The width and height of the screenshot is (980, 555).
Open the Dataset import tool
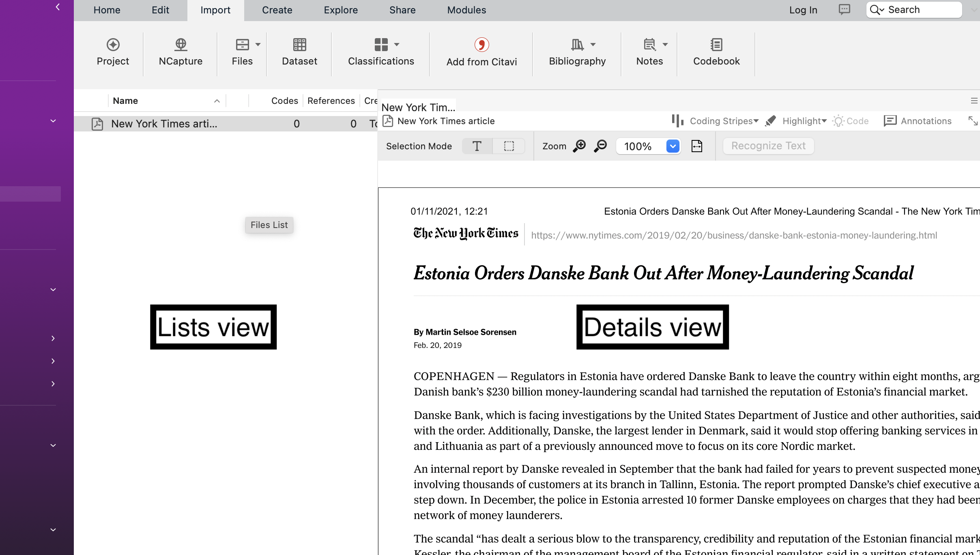click(299, 45)
